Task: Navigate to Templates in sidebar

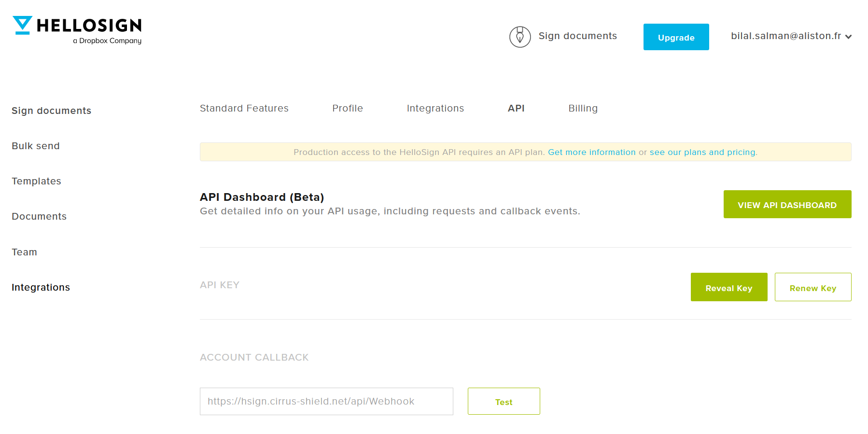Action: [37, 182]
